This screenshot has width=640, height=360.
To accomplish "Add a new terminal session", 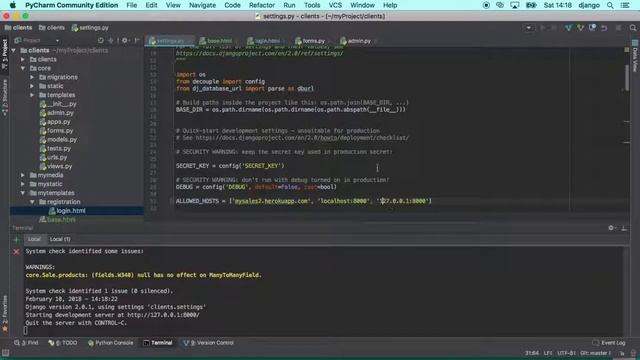I will tap(16, 240).
